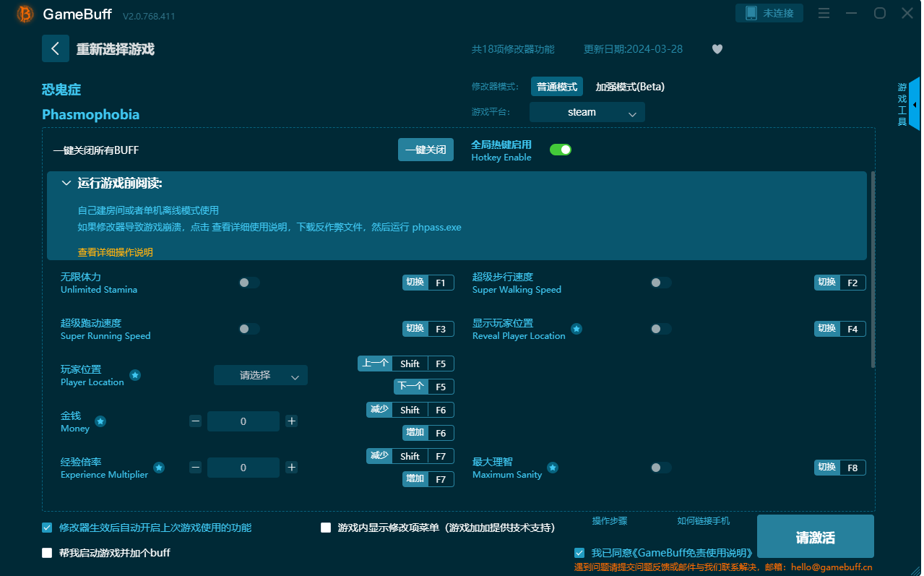Click the phone not-connected icon
The width and height of the screenshot is (924, 576).
tap(751, 13)
